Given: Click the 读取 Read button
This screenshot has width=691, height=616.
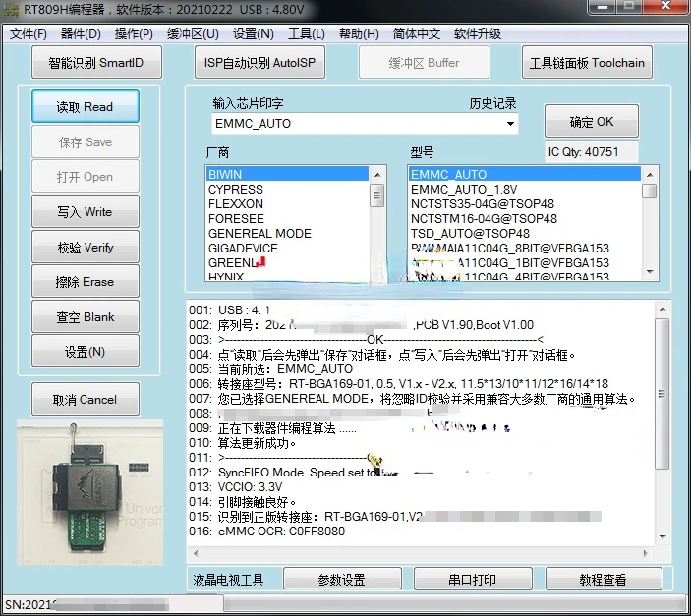Looking at the screenshot, I should [86, 106].
